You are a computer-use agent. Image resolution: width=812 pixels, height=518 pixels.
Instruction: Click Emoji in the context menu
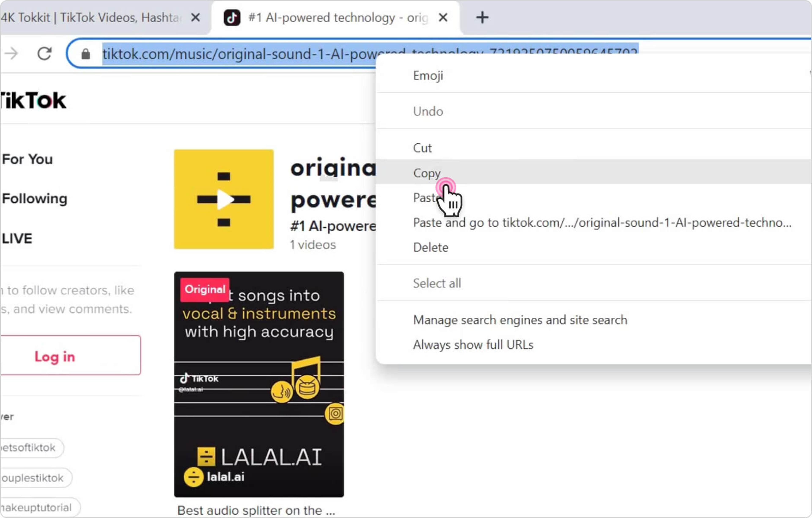(428, 75)
